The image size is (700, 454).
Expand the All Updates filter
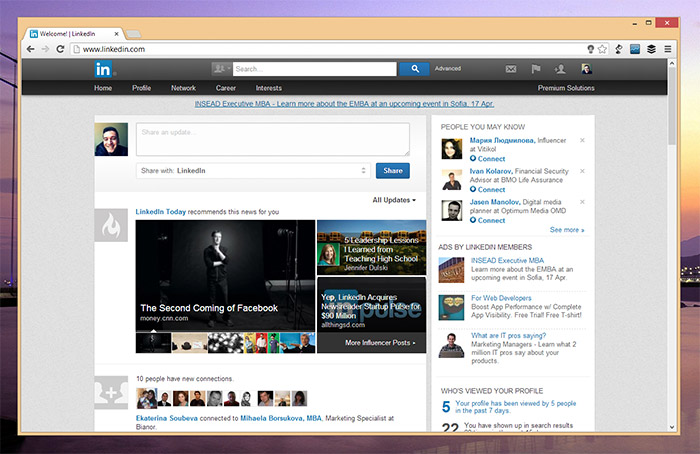394,200
